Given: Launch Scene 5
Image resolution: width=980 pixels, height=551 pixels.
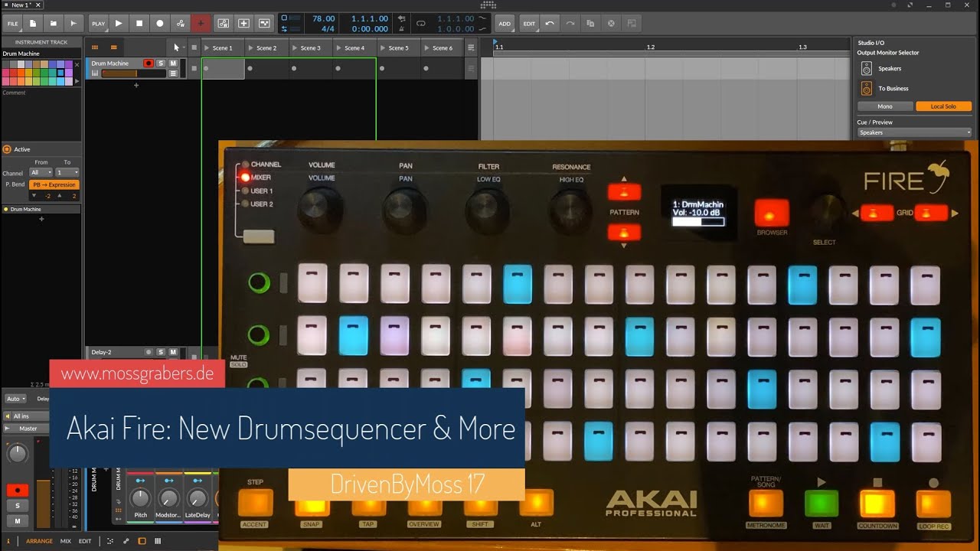Looking at the screenshot, I should 384,48.
